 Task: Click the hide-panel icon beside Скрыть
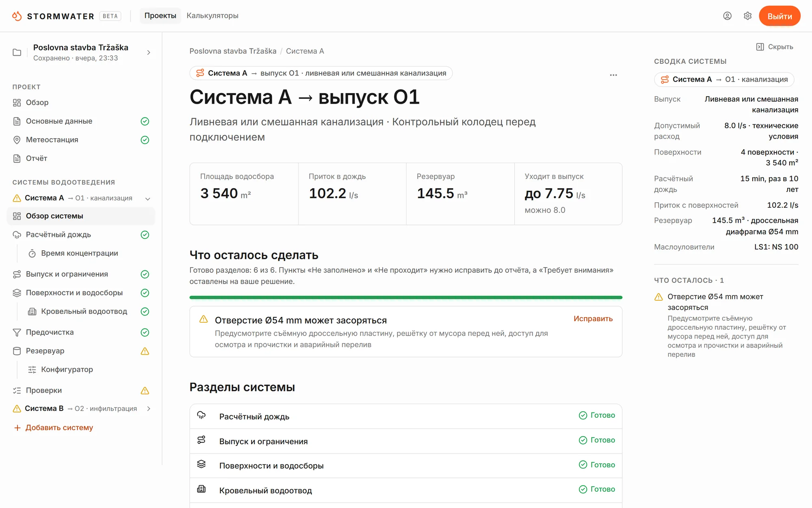click(760, 47)
